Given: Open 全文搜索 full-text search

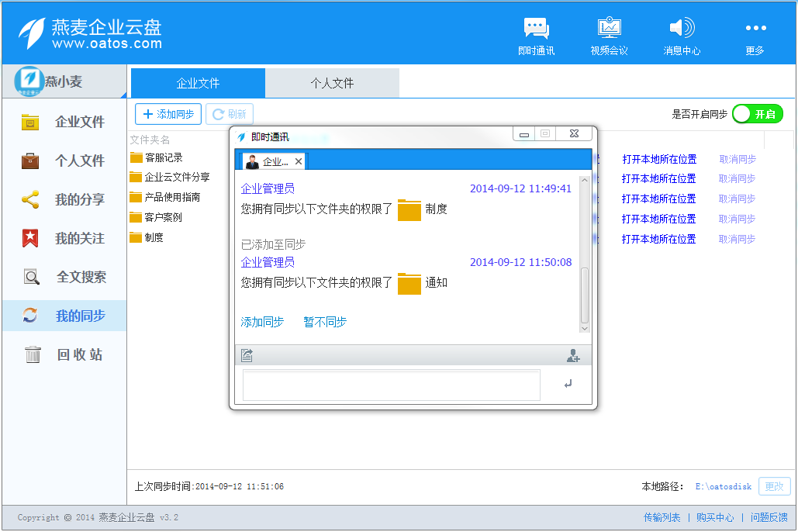Looking at the screenshot, I should 64,277.
